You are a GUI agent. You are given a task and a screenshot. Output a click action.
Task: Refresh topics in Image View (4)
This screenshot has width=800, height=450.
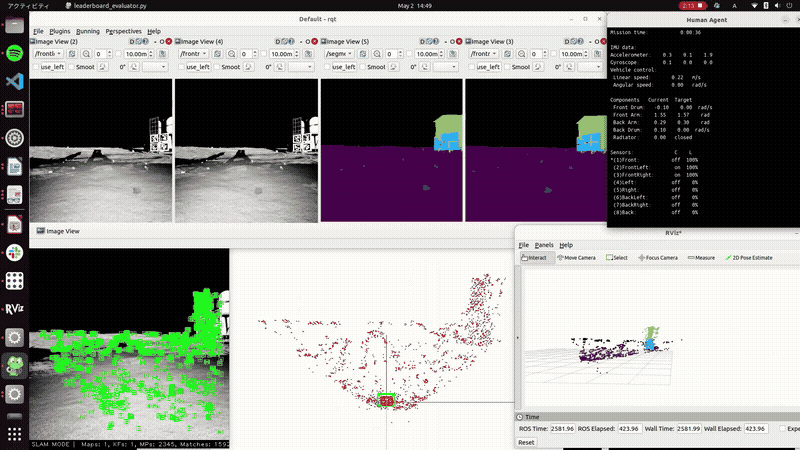[217, 54]
